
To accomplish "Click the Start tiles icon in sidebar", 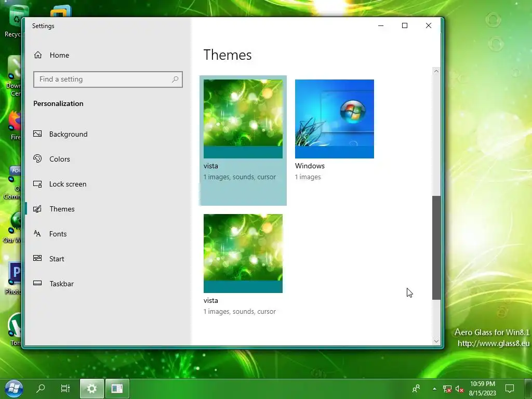I will coord(37,258).
